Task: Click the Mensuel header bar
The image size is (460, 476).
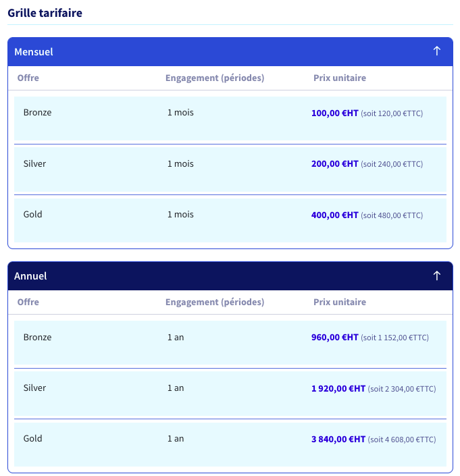Action: 230,51
